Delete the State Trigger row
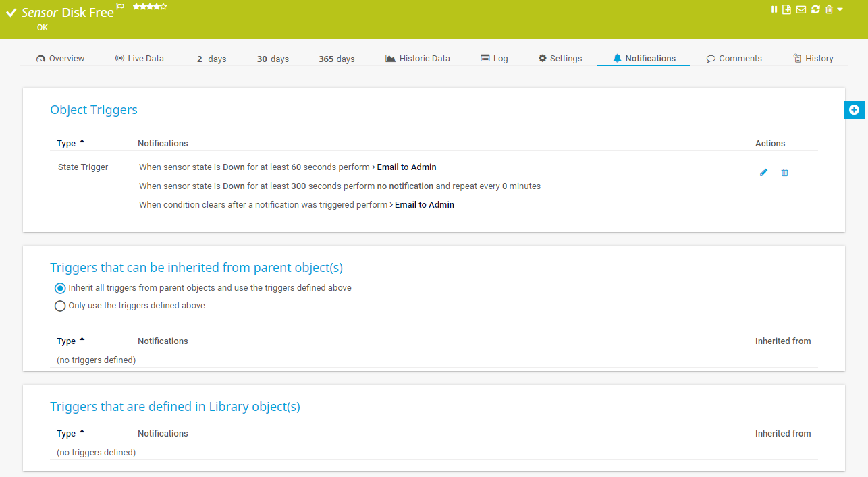Screen dimensions: 868x477 pos(784,173)
